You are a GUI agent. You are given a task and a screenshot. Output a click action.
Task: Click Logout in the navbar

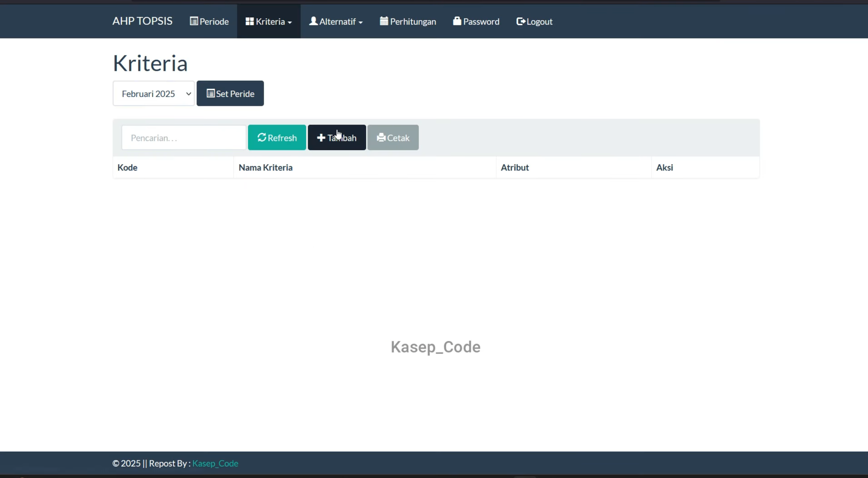point(534,21)
